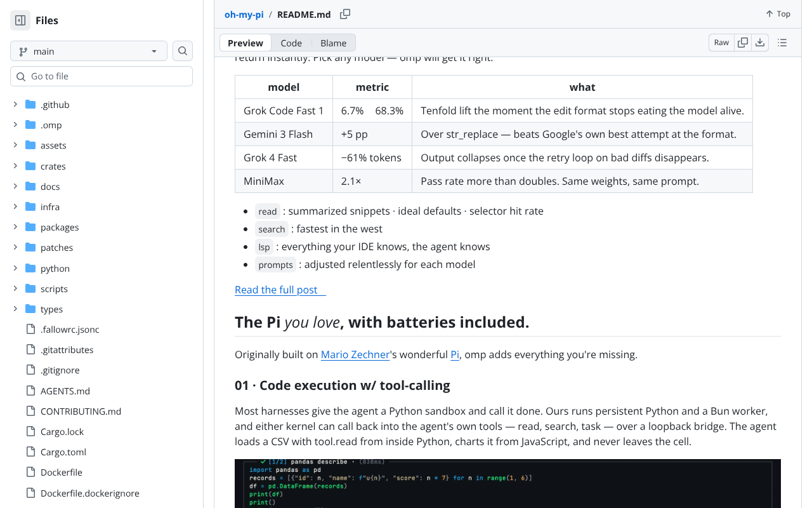812x508 pixels.
Task: Open CONTRIBUTING.md in file tree
Action: click(81, 411)
